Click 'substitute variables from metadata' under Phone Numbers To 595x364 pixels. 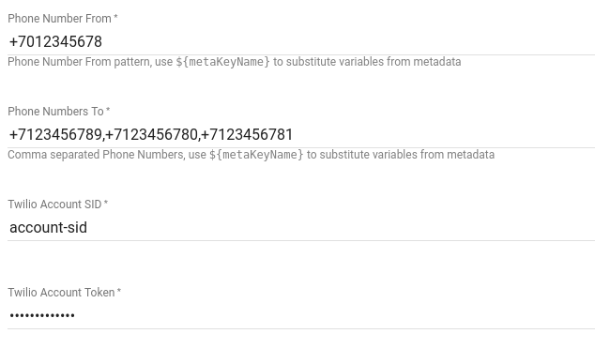click(x=406, y=155)
